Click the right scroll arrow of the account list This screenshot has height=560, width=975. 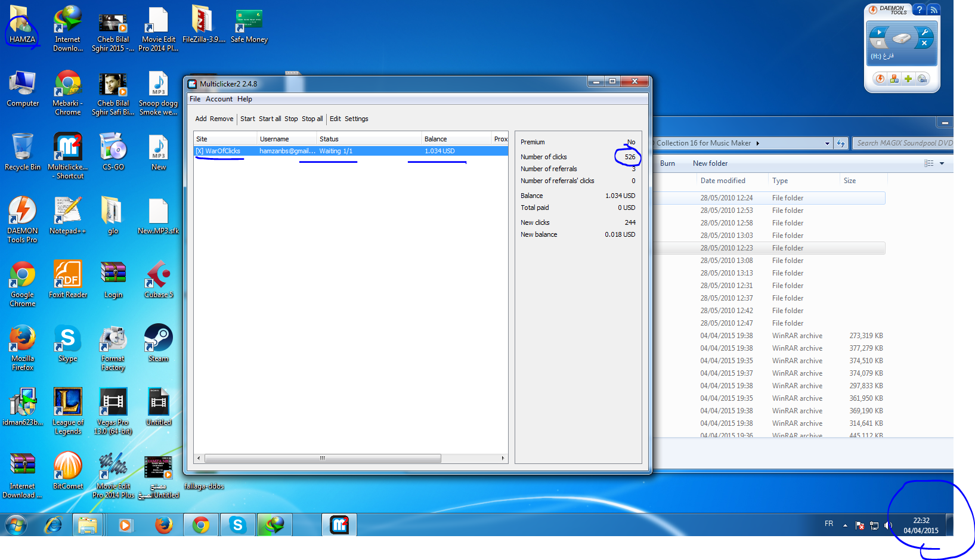click(503, 458)
